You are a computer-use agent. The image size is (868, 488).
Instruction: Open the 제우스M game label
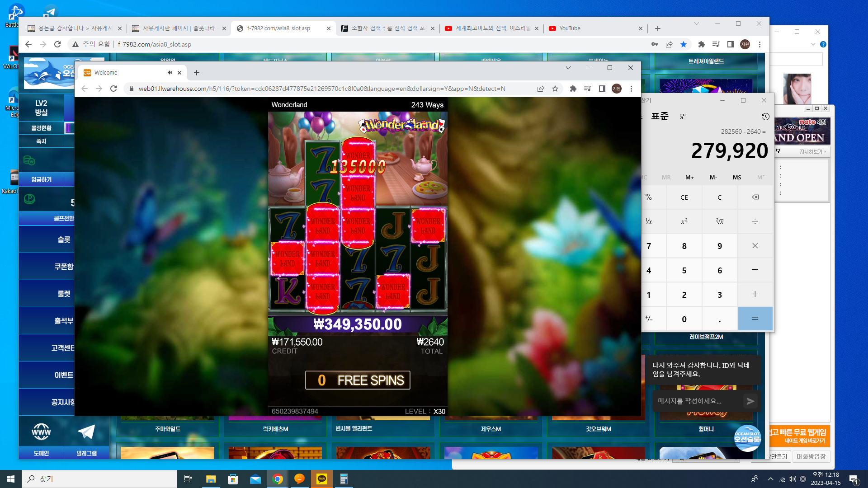(x=491, y=429)
